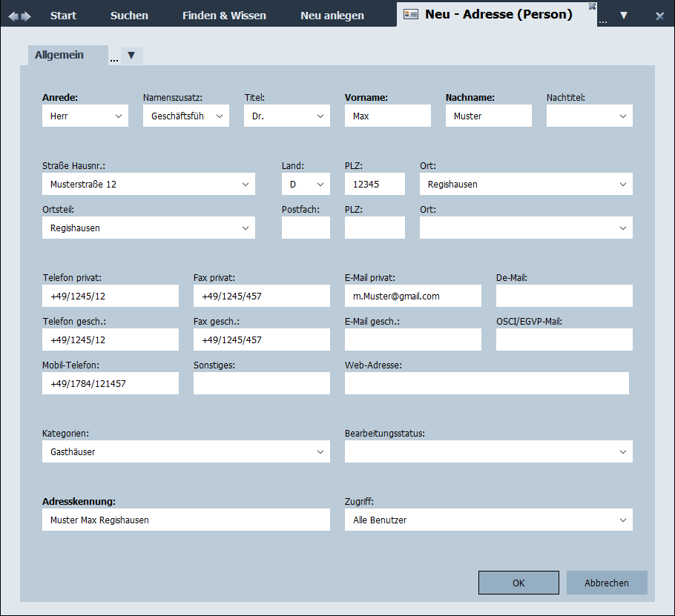
Task: Go to the Neu anlegen tab
Action: pyautogui.click(x=332, y=16)
